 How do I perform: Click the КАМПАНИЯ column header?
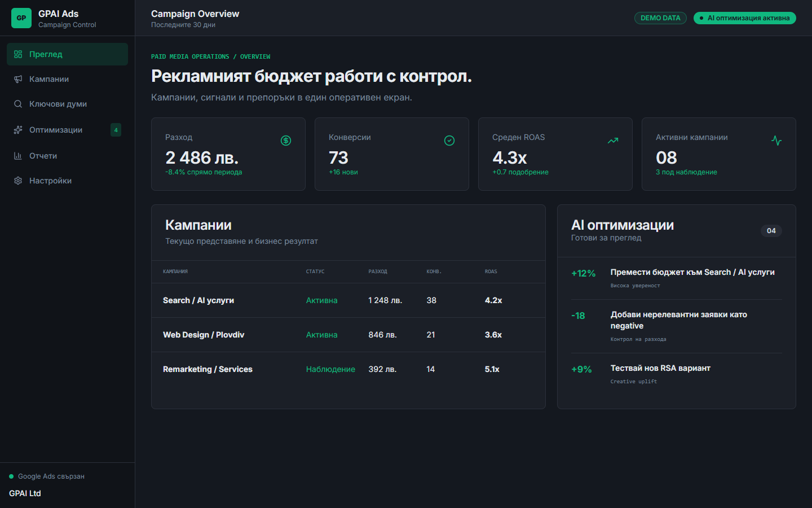coord(175,271)
